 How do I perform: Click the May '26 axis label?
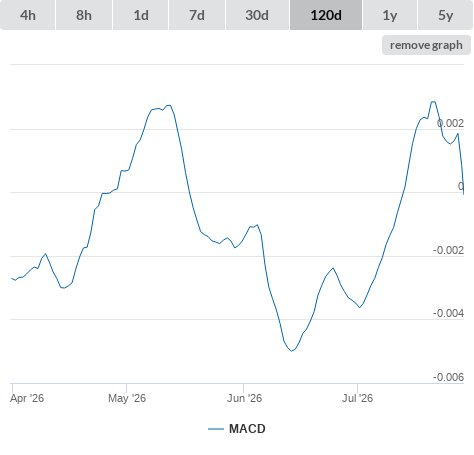pos(127,398)
